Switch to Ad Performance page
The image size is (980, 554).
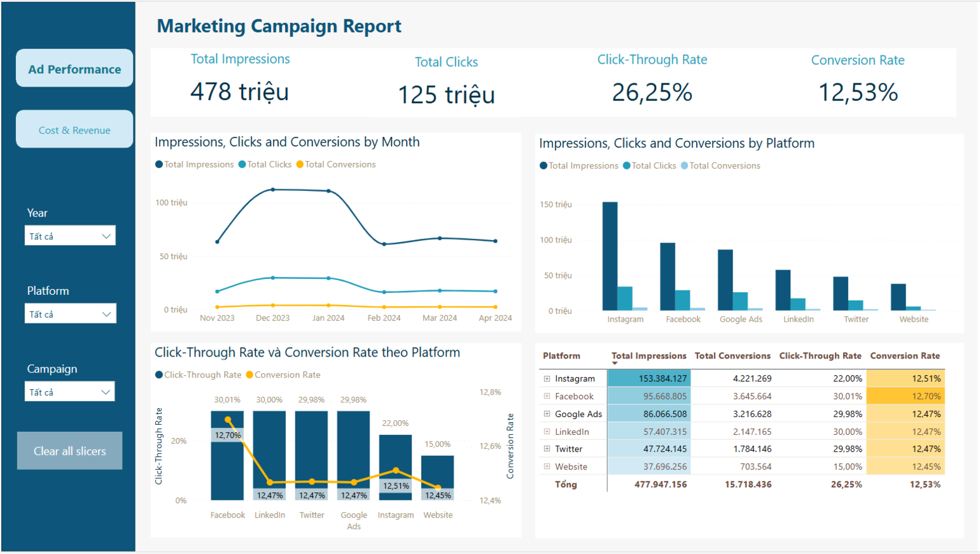pos(74,69)
